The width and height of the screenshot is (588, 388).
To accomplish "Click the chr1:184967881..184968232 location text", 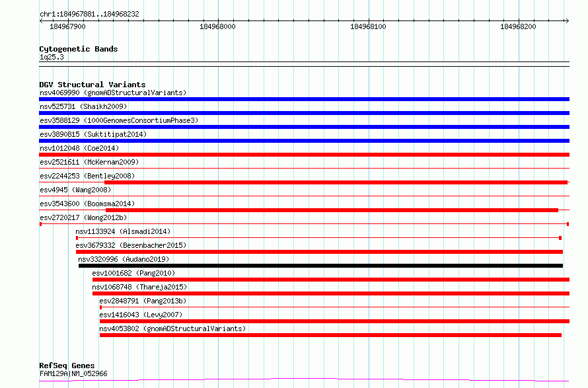I will (89, 14).
